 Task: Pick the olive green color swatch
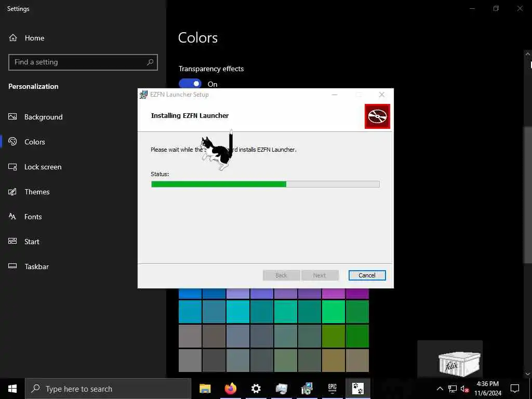pos(333,336)
